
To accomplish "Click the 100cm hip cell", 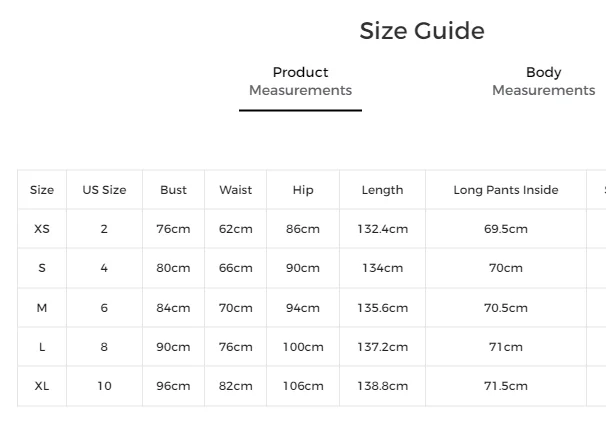I will click(303, 347).
